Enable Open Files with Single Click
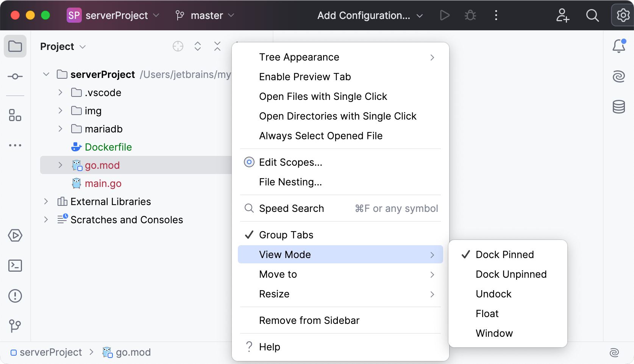The image size is (634, 364). pyautogui.click(x=323, y=96)
